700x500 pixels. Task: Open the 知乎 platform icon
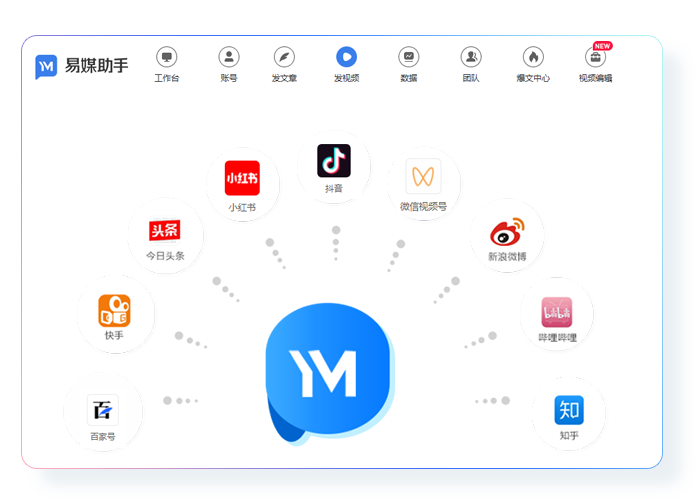tap(569, 410)
